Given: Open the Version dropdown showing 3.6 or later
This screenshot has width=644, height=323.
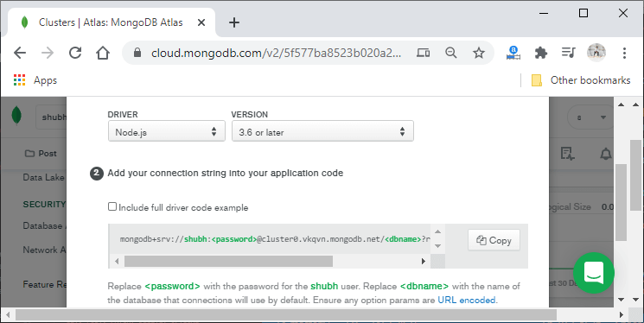Looking at the screenshot, I should [x=322, y=131].
